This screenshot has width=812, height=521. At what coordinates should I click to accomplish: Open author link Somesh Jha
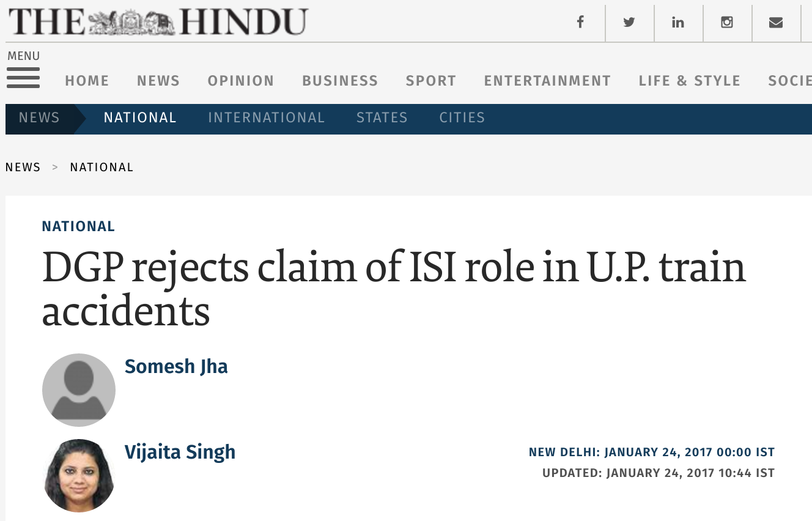[176, 366]
